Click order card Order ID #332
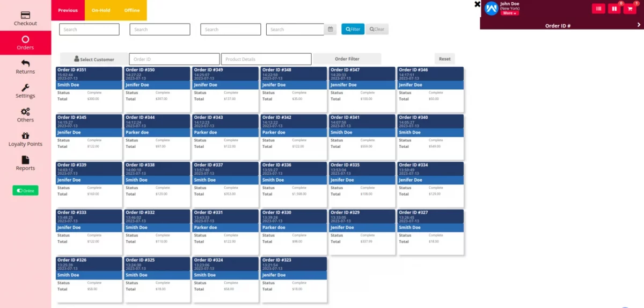The width and height of the screenshot is (644, 308). point(157,232)
